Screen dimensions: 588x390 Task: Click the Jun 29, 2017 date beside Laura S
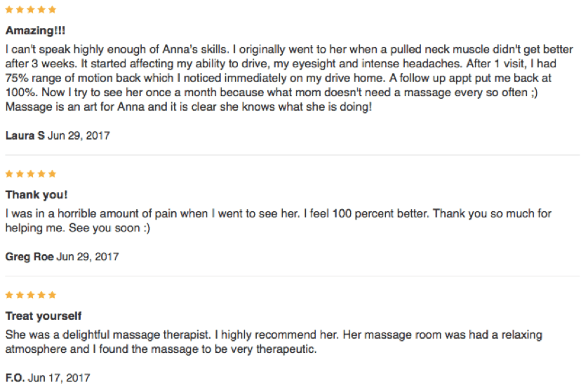(79, 135)
